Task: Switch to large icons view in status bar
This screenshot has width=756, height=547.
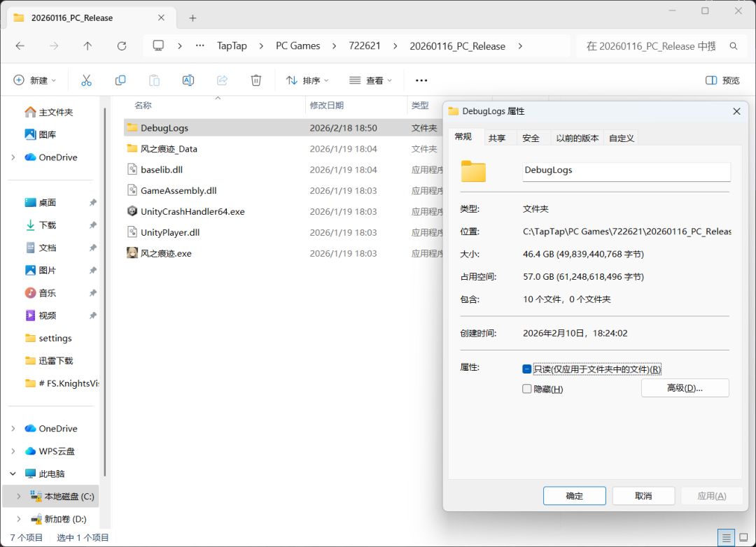Action: [743, 537]
